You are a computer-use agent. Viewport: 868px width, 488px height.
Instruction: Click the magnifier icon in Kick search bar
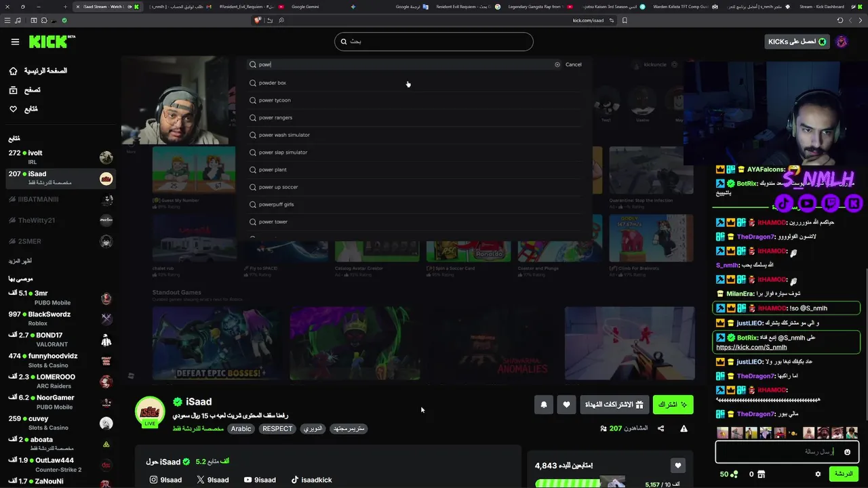pyautogui.click(x=344, y=42)
